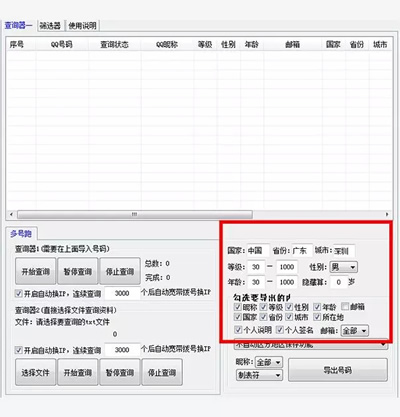Click the 年龄 minimum field

point(256,282)
